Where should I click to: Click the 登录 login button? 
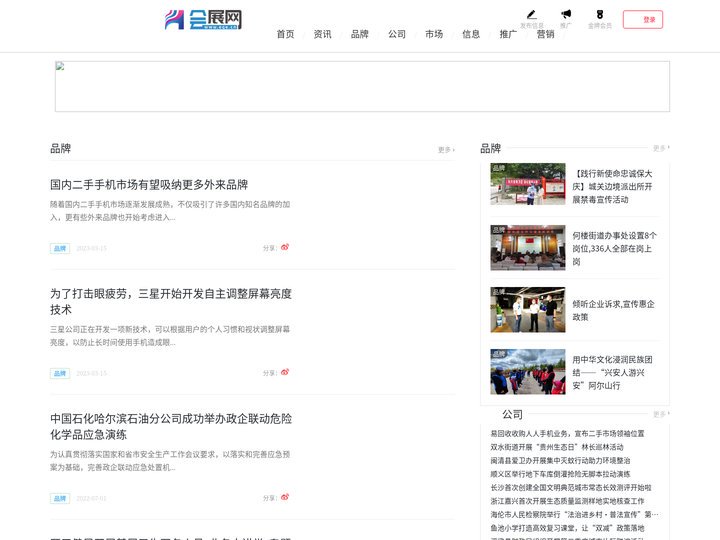[643, 19]
